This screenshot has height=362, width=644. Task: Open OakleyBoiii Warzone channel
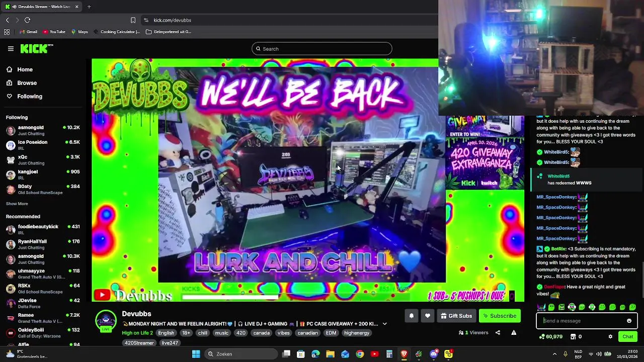coord(43,333)
